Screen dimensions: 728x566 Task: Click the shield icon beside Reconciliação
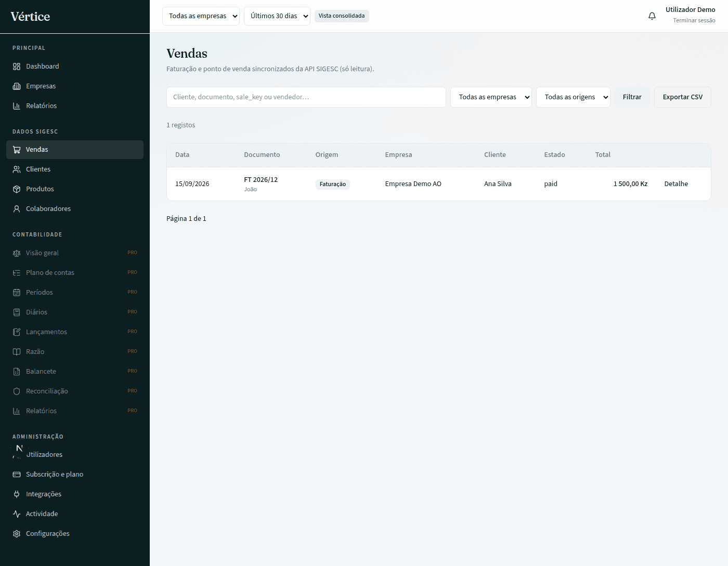(x=17, y=391)
